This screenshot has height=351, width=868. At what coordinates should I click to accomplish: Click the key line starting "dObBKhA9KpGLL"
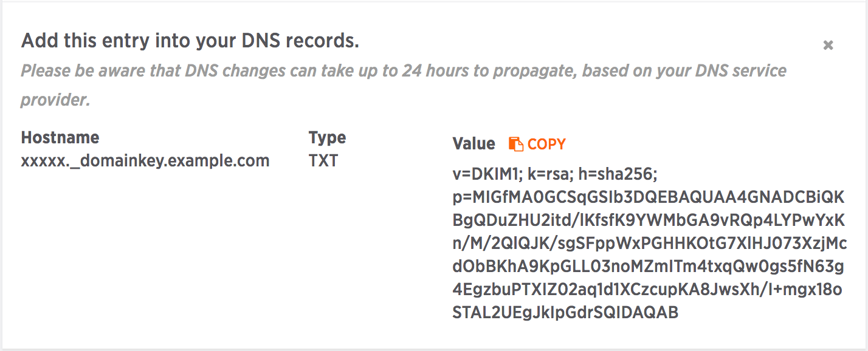649,267
